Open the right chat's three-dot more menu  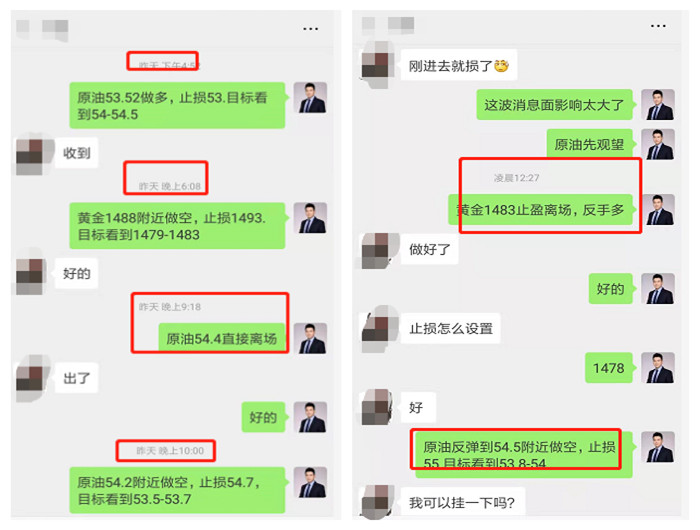[658, 26]
